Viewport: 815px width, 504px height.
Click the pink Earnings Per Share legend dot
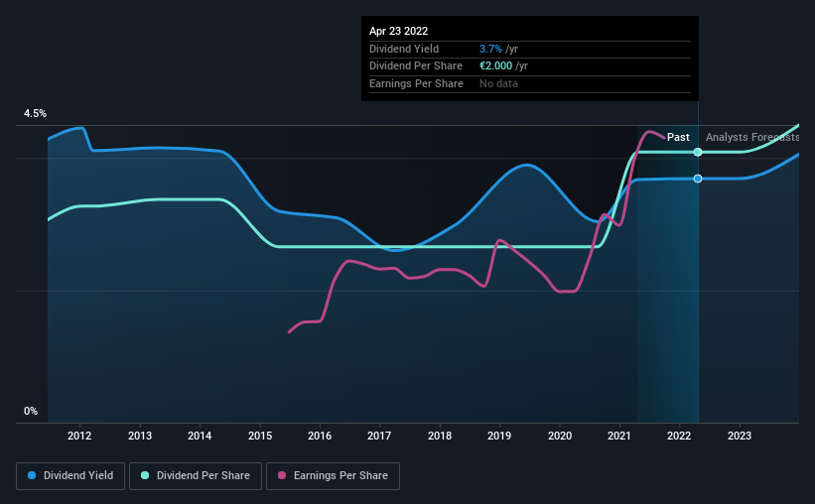[282, 475]
